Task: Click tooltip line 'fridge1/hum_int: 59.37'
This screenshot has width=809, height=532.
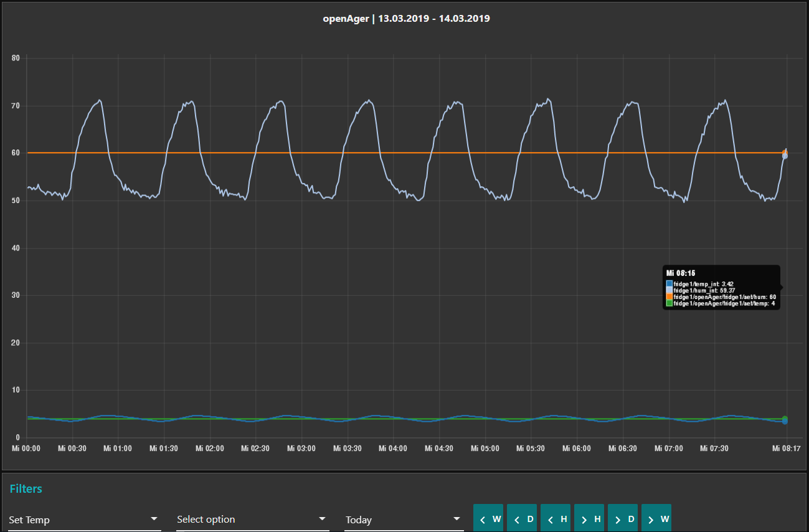Action: (704, 290)
